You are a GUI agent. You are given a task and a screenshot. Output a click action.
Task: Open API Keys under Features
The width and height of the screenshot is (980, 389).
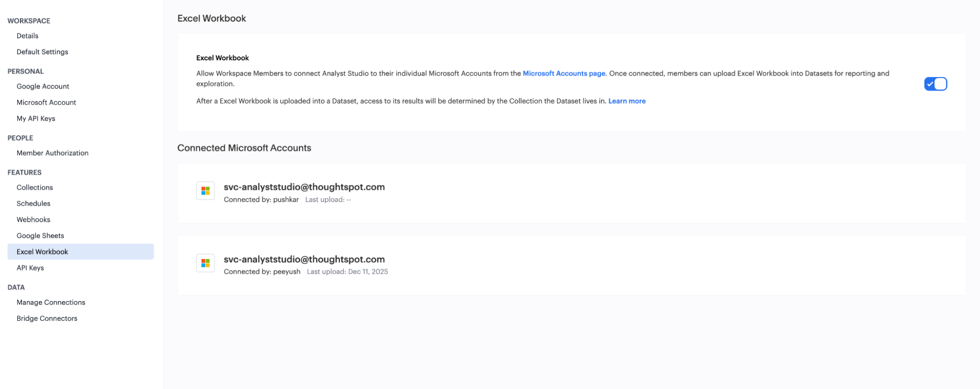click(x=30, y=268)
